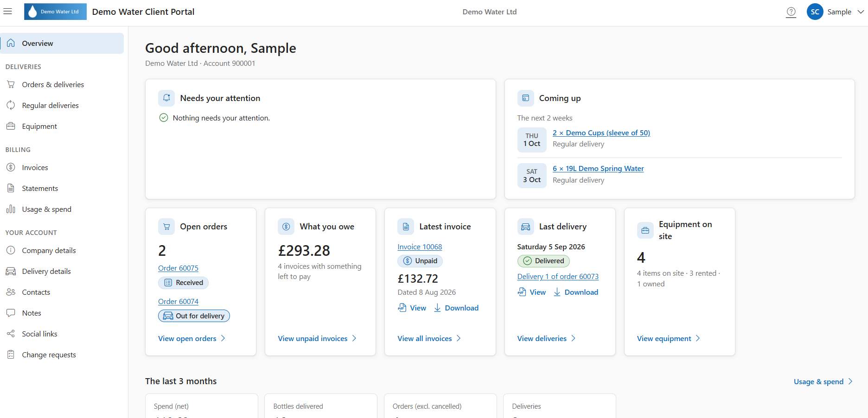
Task: Open the Overview page
Action: click(x=62, y=43)
